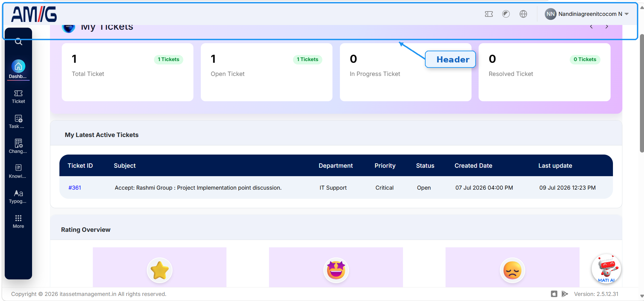Open the More apps grid
This screenshot has height=301, width=644.
coord(18,222)
